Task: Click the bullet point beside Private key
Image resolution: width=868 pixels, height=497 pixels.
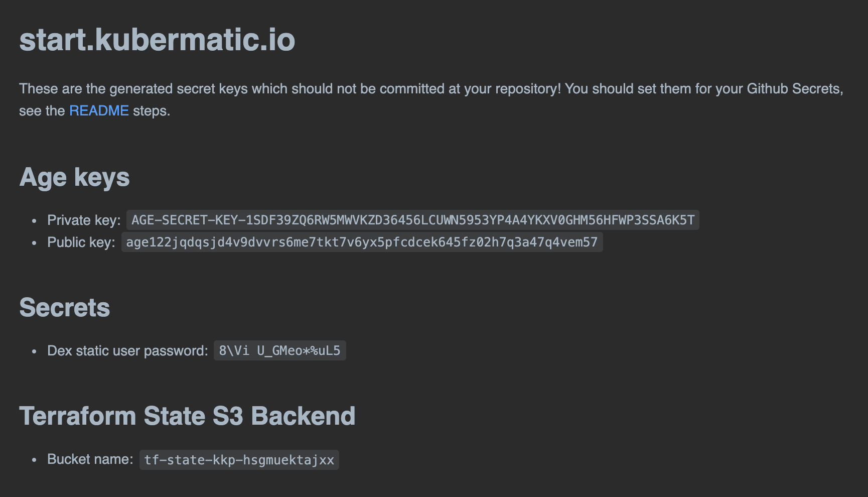Action: [x=34, y=220]
